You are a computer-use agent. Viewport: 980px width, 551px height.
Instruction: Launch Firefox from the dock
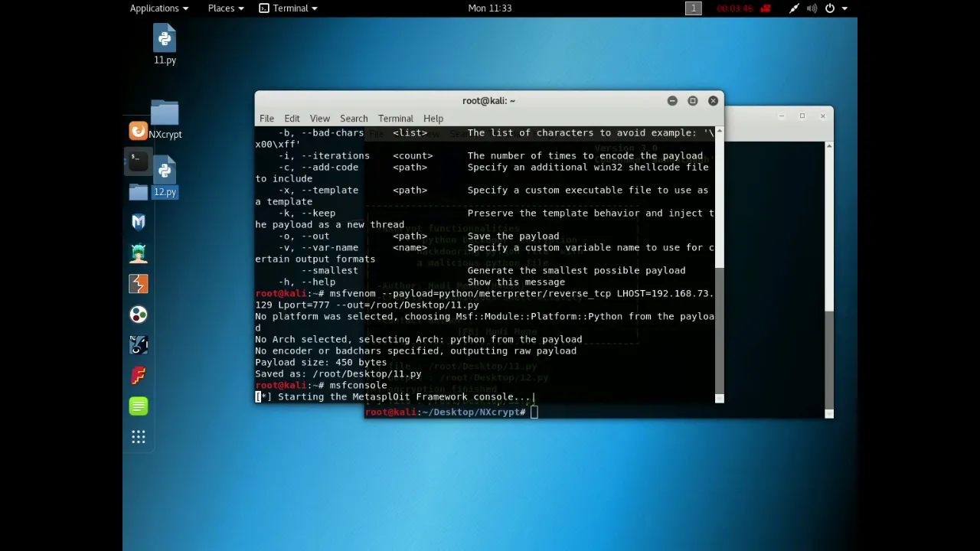138,131
